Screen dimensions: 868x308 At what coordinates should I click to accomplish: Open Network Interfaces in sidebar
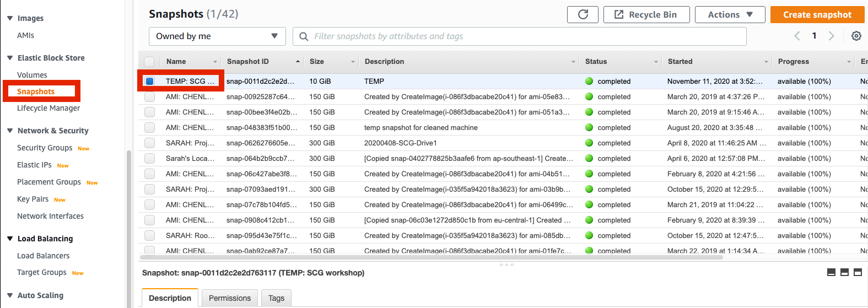point(50,216)
